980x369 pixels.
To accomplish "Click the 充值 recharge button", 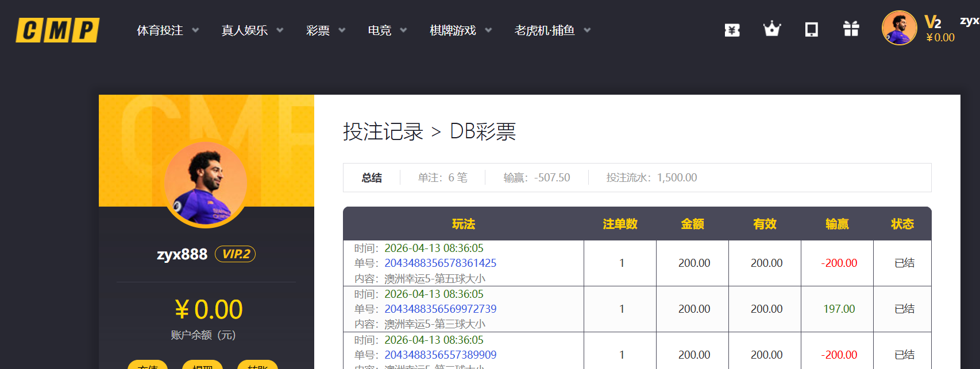I will coord(148,365).
